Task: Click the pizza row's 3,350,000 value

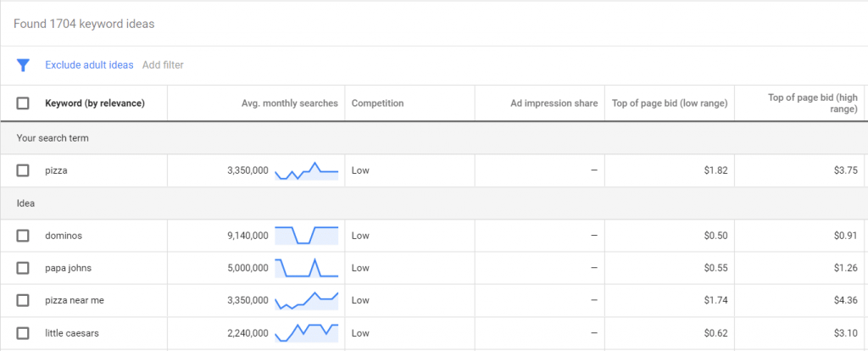Action: click(248, 170)
